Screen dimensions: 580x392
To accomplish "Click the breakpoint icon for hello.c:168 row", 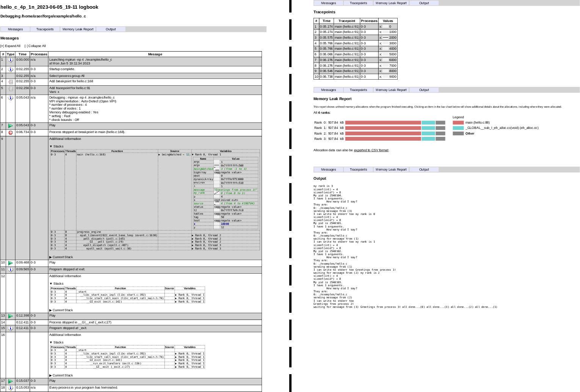I will [11, 81].
